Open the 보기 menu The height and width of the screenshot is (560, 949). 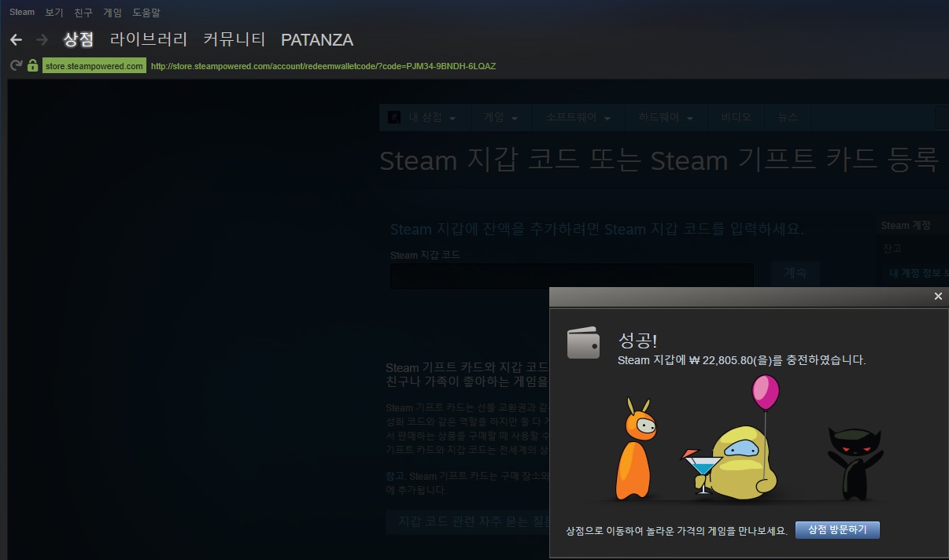(54, 13)
